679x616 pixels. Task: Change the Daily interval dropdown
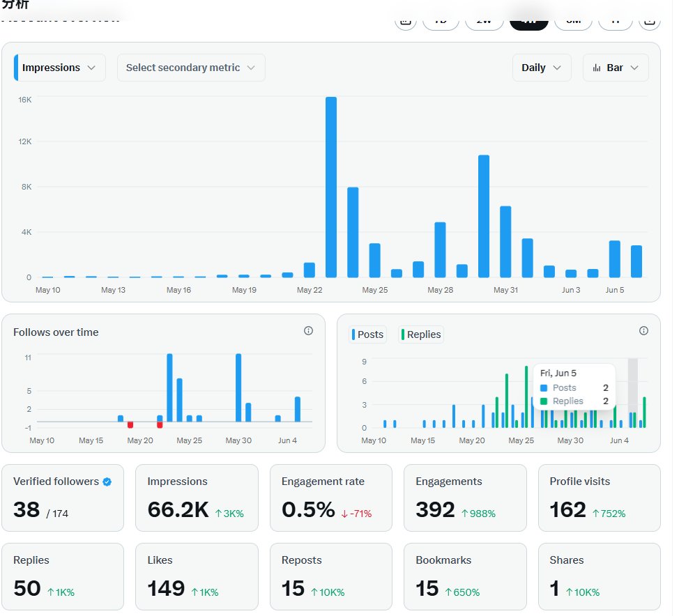[542, 68]
